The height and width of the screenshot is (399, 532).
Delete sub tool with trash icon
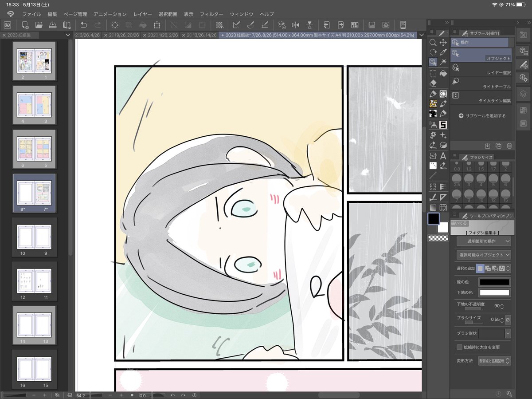509,146
